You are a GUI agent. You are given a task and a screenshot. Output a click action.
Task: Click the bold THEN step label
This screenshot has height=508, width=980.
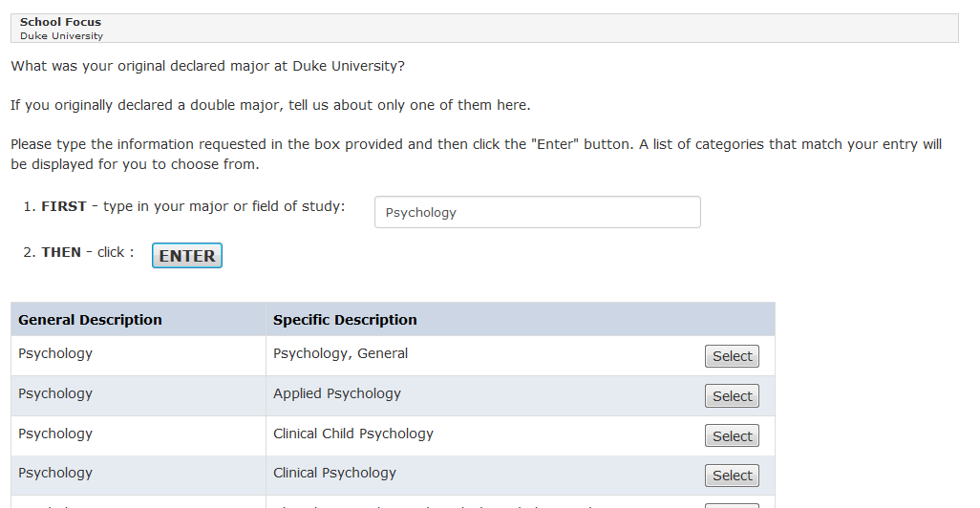click(61, 252)
